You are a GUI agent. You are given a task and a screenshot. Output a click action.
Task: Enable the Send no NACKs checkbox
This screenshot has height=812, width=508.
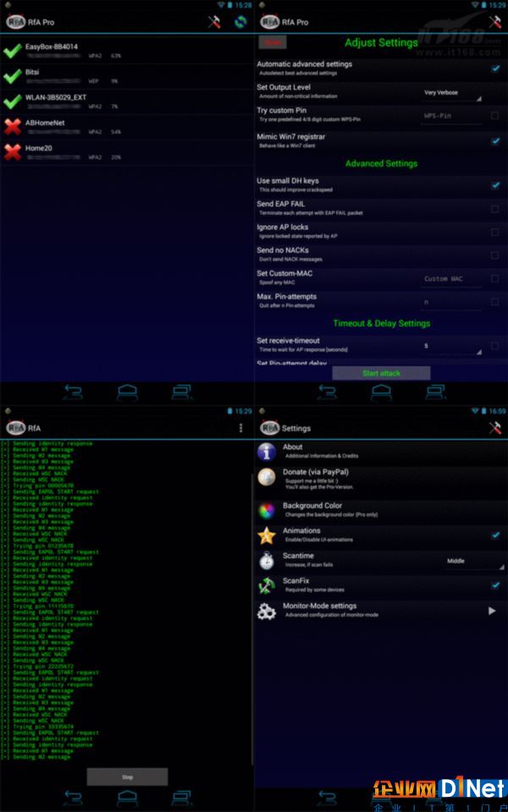click(x=495, y=255)
